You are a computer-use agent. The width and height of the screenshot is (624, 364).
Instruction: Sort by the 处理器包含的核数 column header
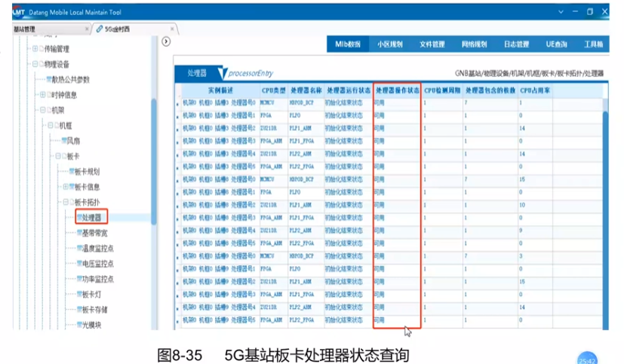490,90
